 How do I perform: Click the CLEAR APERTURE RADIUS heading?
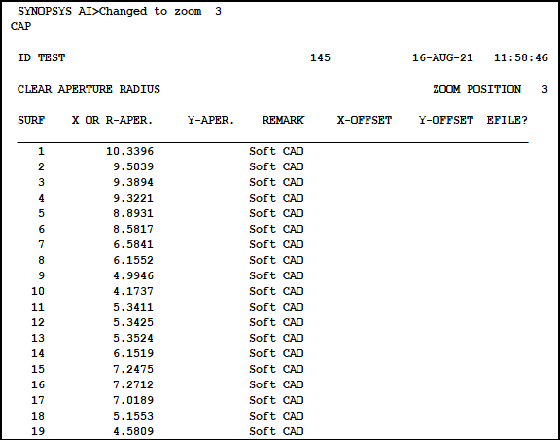89,89
